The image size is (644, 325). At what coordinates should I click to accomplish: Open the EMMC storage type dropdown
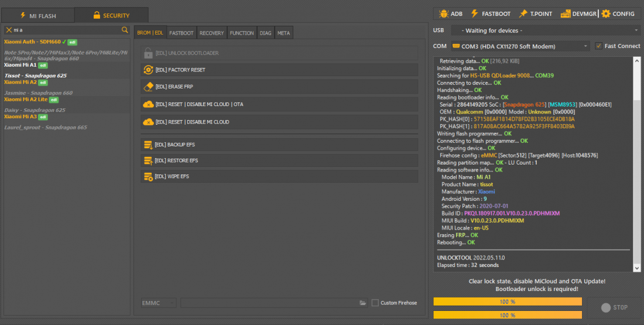(159, 303)
